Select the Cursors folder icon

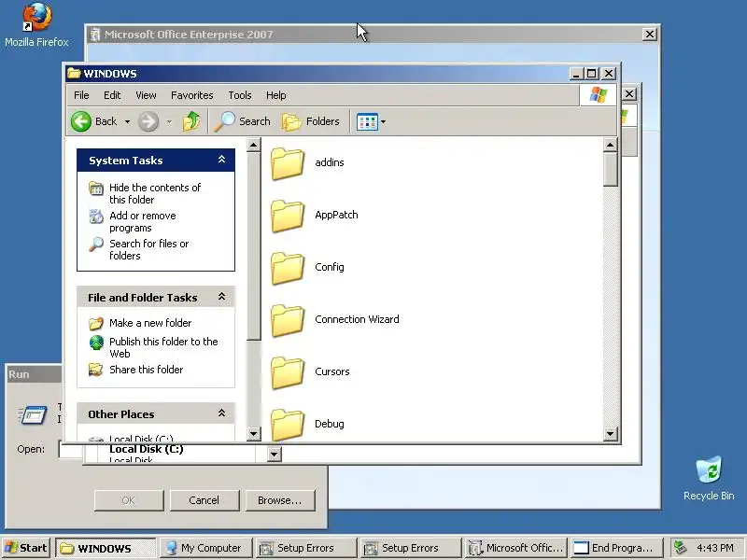[288, 372]
